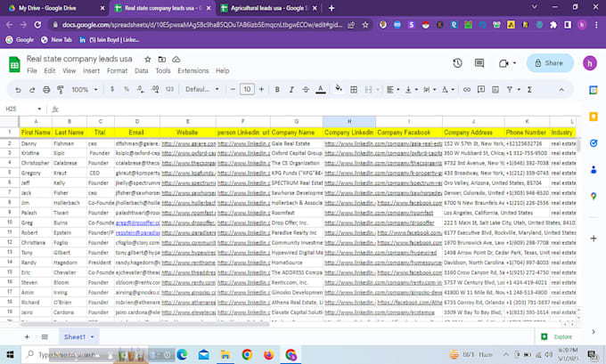Click the functions sigma icon
The width and height of the screenshot is (606, 364).
coord(529,90)
